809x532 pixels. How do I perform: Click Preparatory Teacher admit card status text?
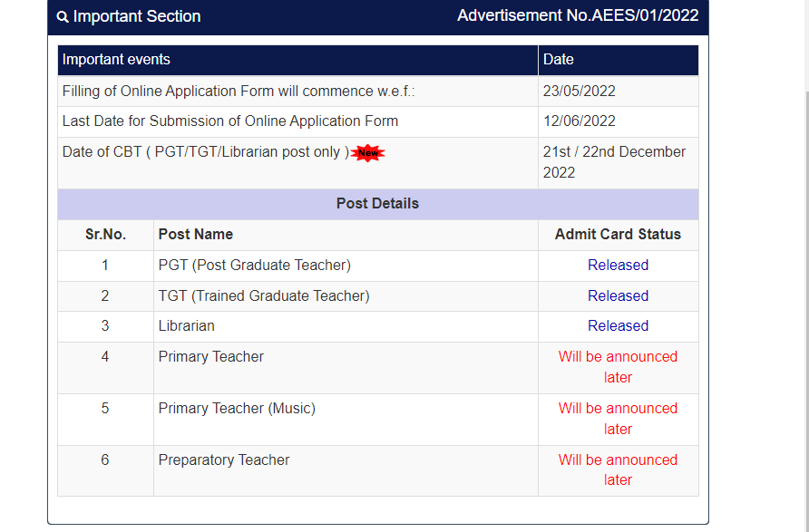click(x=618, y=470)
